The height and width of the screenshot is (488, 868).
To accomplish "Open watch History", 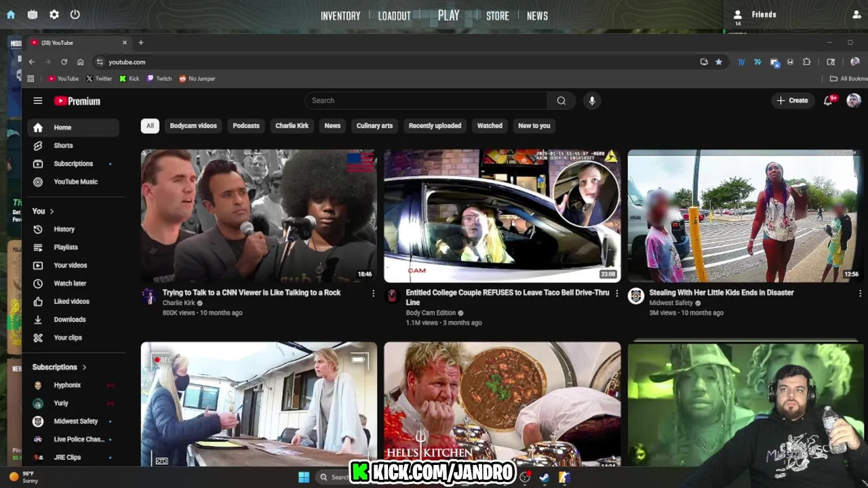I will click(x=73, y=230).
